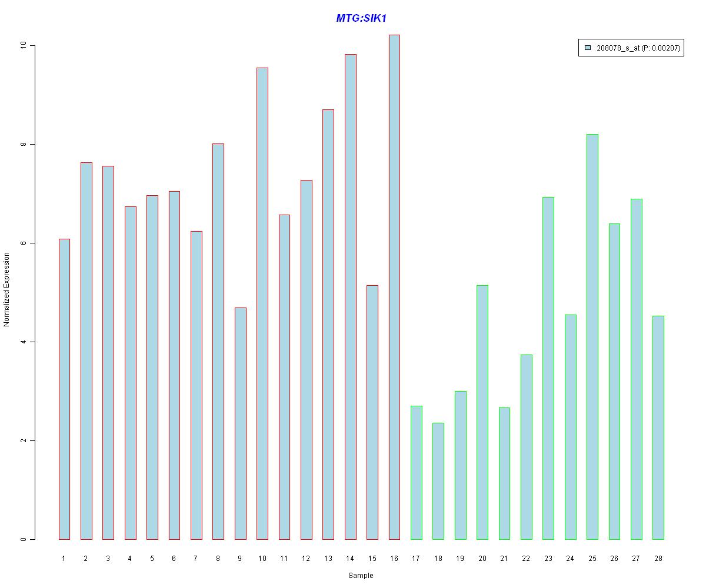Select the bar for sample 10
Image resolution: width=706 pixels, height=588 pixels.
click(262, 303)
